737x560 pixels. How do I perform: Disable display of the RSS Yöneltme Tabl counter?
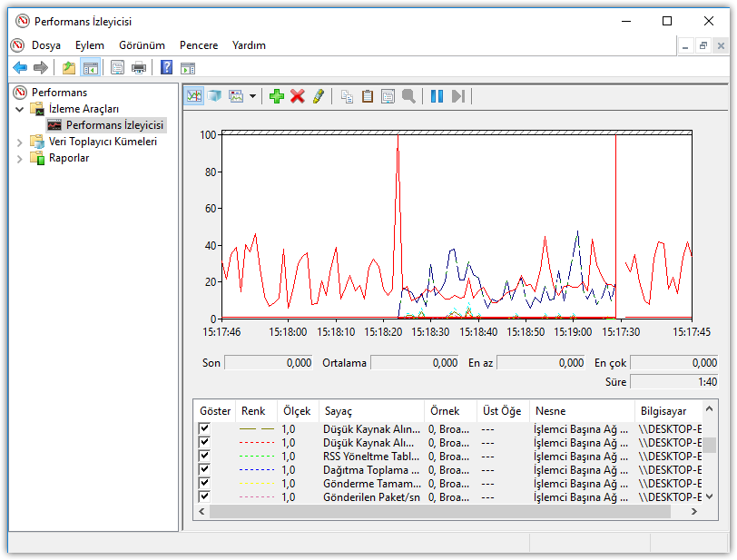[x=204, y=456]
